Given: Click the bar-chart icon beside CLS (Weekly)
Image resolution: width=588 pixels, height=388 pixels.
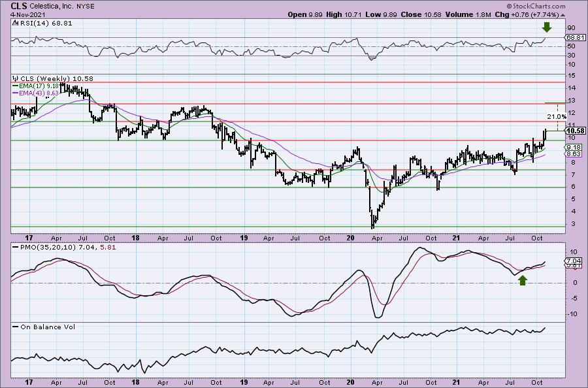Looking at the screenshot, I should click(x=16, y=78).
